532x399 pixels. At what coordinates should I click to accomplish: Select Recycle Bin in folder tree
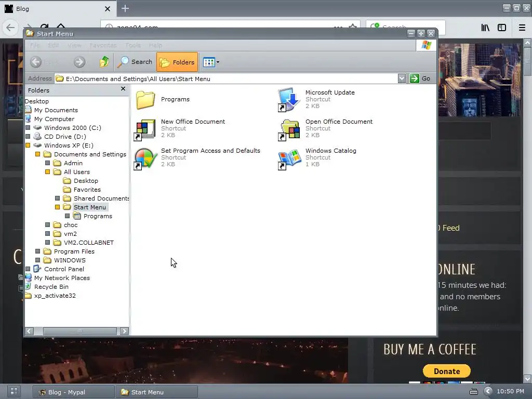click(x=51, y=287)
